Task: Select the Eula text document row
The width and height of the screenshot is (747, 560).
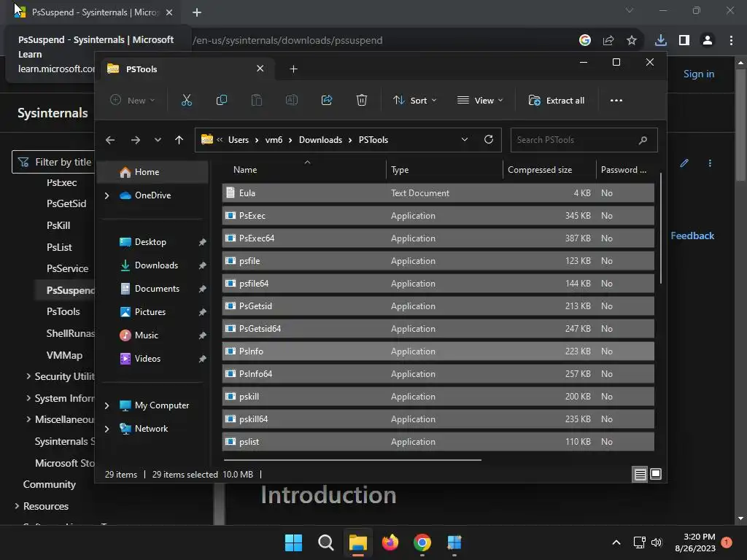Action: (438, 193)
